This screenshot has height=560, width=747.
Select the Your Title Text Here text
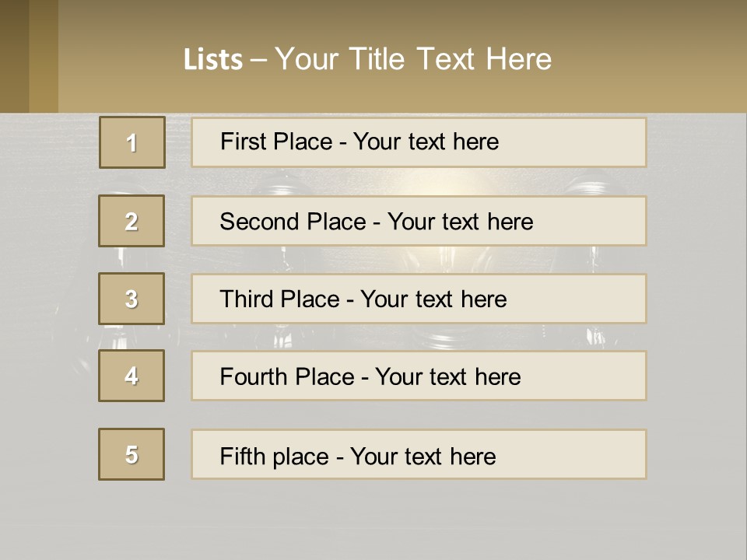tap(413, 59)
